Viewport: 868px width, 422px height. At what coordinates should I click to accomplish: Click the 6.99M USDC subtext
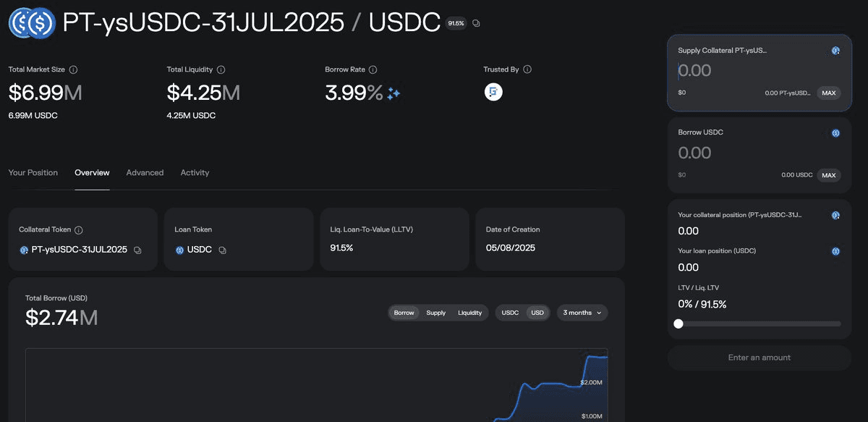coord(33,116)
